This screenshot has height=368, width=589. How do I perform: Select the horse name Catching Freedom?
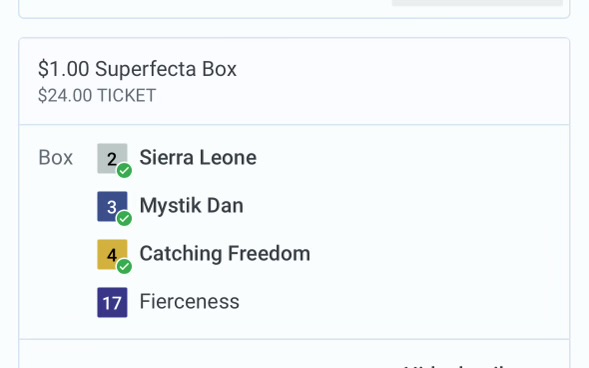(x=225, y=253)
